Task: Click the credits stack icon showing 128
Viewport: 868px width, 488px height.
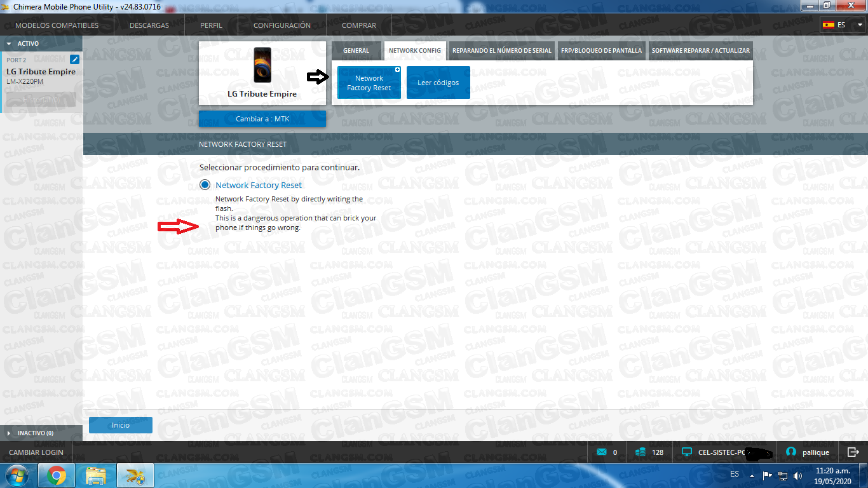Action: 640,452
